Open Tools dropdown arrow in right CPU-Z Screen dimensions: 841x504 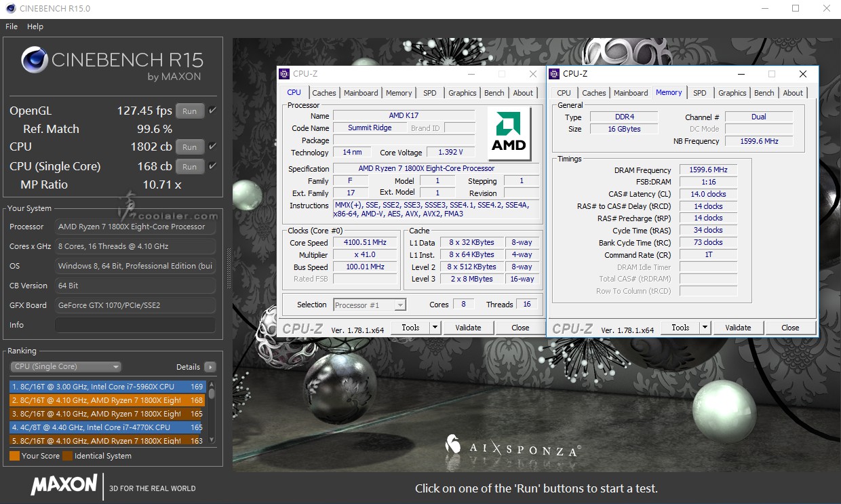[x=705, y=328]
